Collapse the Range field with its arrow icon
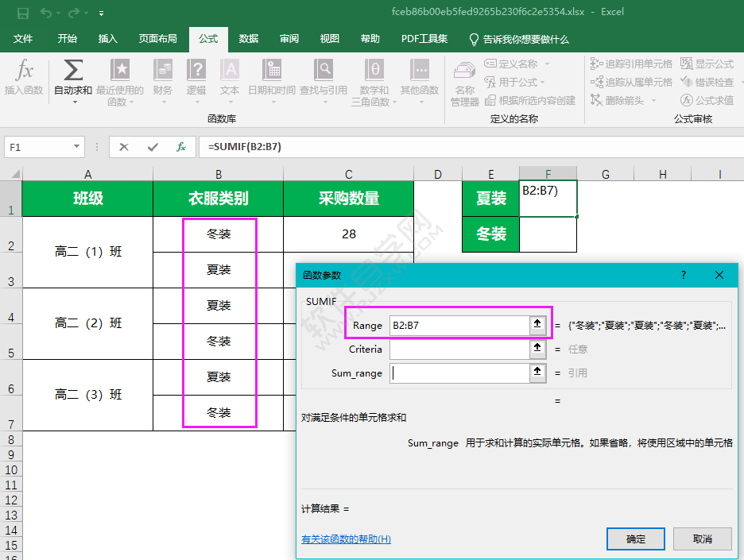 coord(539,324)
